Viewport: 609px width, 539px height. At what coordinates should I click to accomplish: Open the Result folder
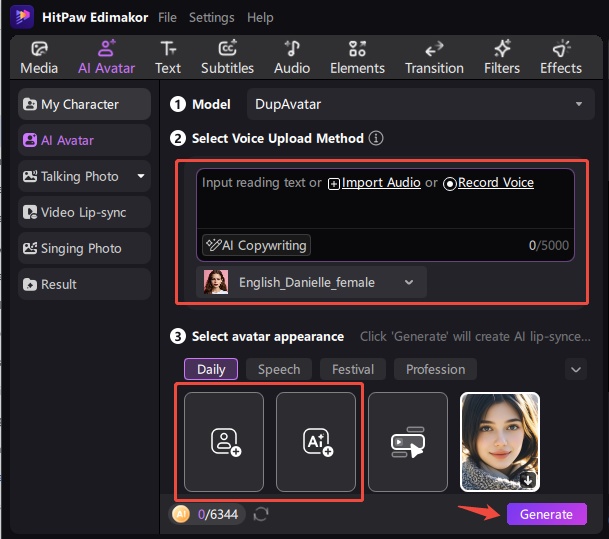click(84, 284)
